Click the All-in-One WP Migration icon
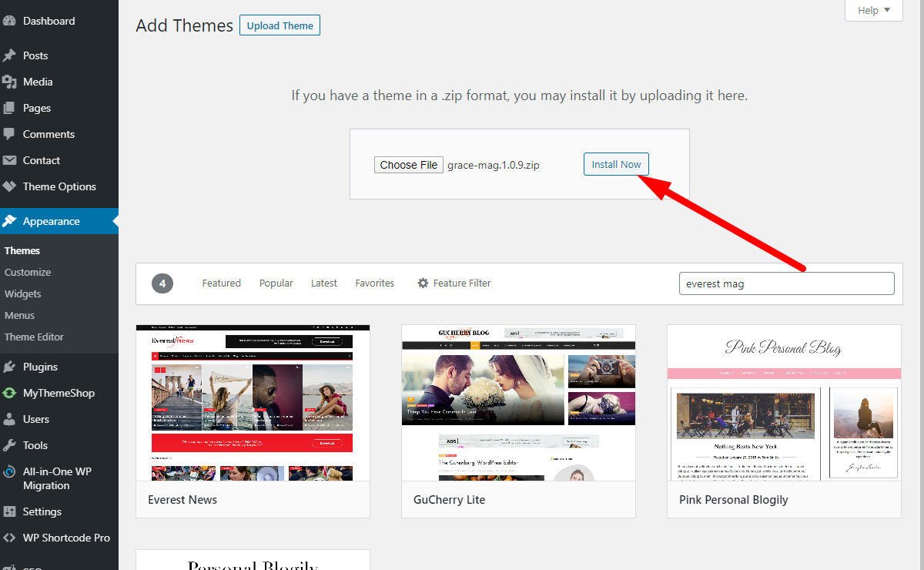The width and height of the screenshot is (924, 570). pyautogui.click(x=9, y=471)
